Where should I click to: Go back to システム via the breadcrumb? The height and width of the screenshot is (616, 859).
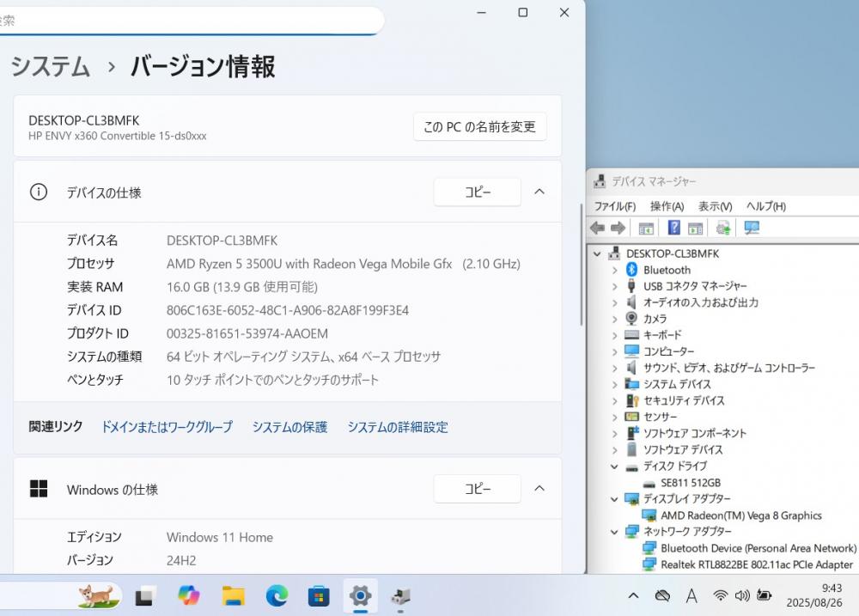51,66
